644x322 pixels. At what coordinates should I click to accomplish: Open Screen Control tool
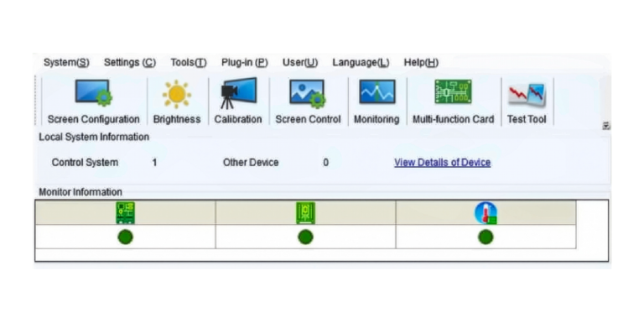[308, 101]
